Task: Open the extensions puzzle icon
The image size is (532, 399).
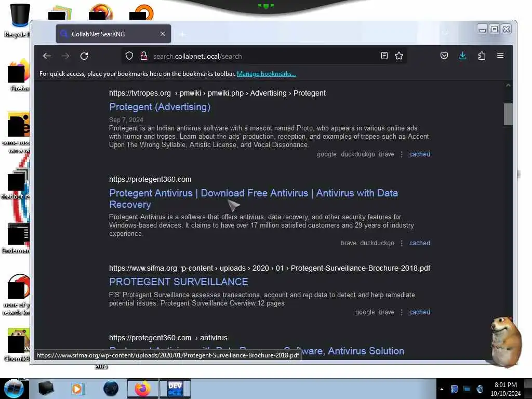Action: tap(482, 56)
